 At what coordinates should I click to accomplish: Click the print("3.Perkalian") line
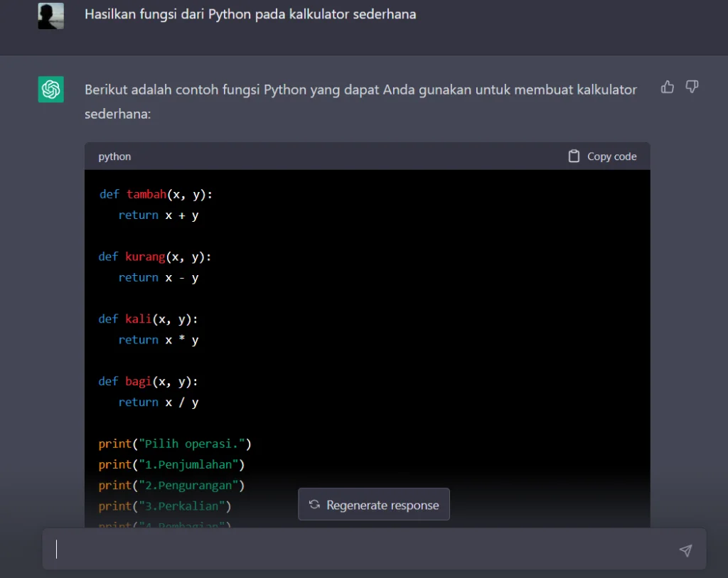click(x=165, y=505)
